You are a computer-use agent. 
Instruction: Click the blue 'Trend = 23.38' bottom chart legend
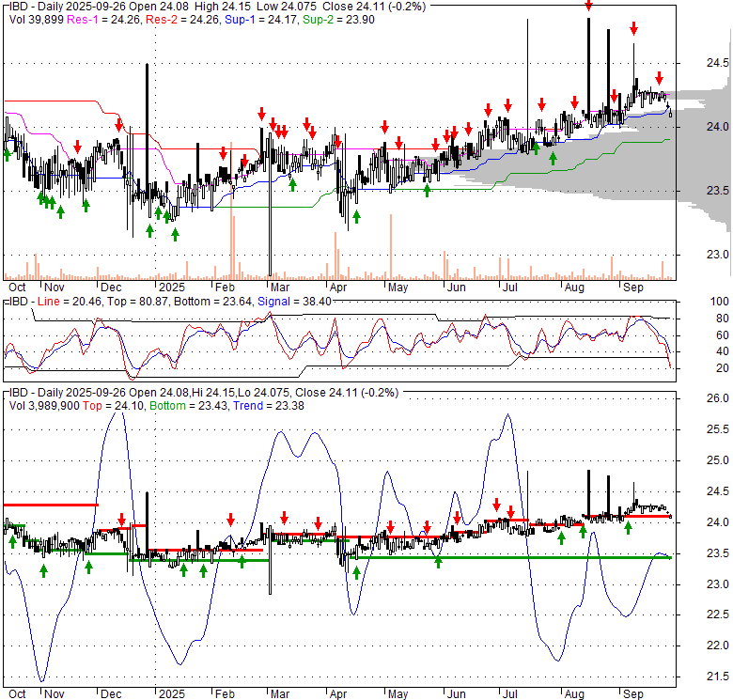coord(269,406)
